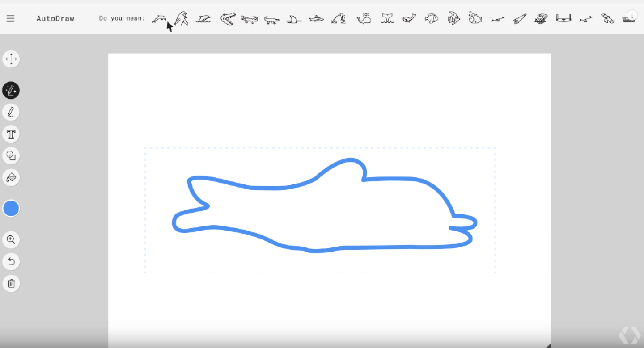Image resolution: width=644 pixels, height=348 pixels.
Task: Delete the drawing with the trash icon
Action: (11, 283)
